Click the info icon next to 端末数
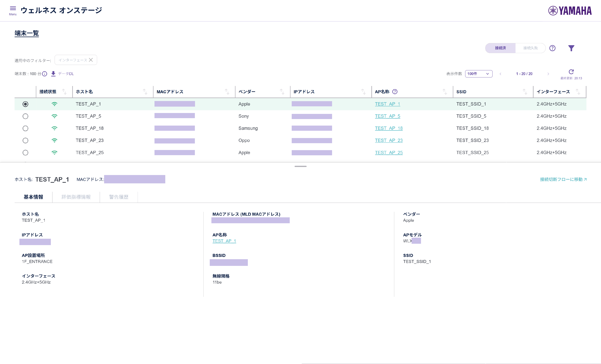601x364 pixels. pyautogui.click(x=45, y=74)
